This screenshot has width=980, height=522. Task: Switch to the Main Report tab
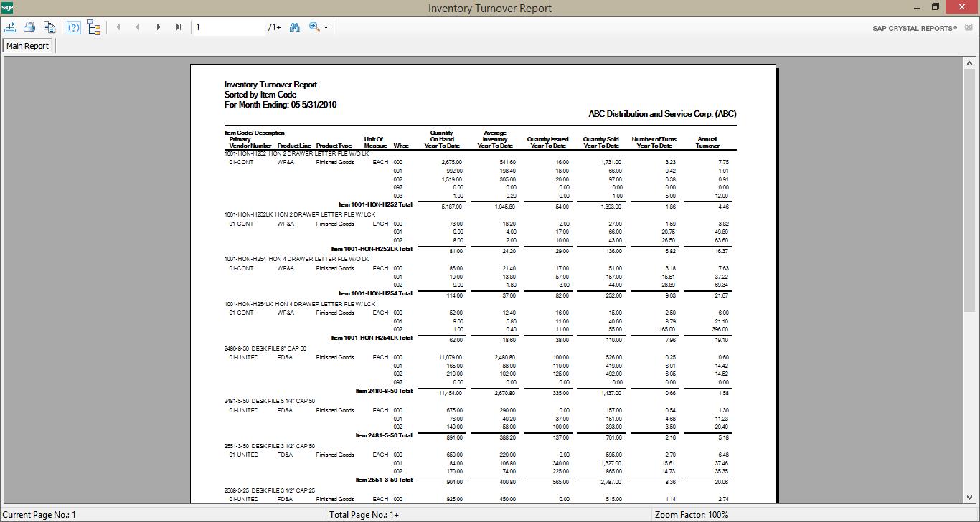[27, 44]
